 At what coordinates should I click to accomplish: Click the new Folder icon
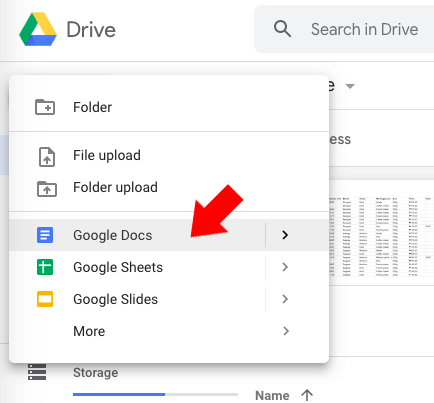[45, 107]
